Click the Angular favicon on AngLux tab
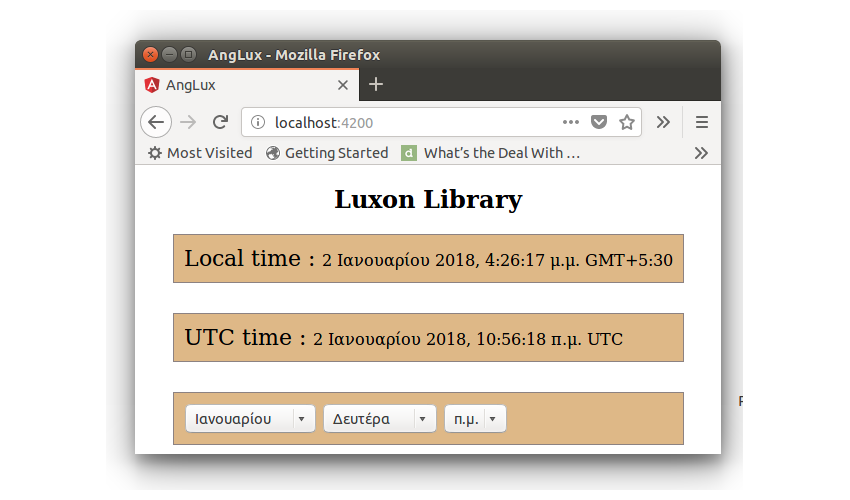The width and height of the screenshot is (850, 500). (152, 85)
